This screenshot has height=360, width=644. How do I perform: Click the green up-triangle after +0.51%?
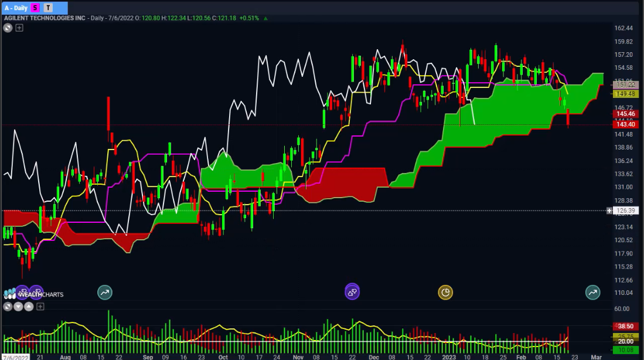click(265, 18)
